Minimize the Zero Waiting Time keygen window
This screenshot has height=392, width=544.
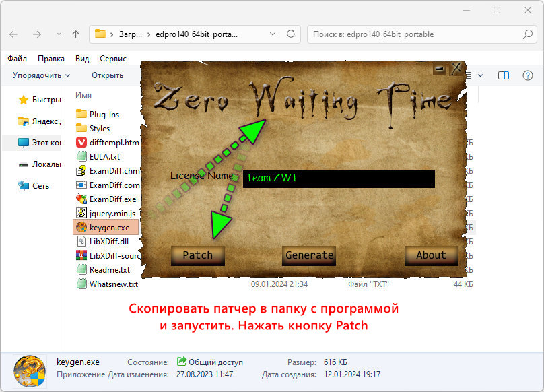click(x=440, y=69)
